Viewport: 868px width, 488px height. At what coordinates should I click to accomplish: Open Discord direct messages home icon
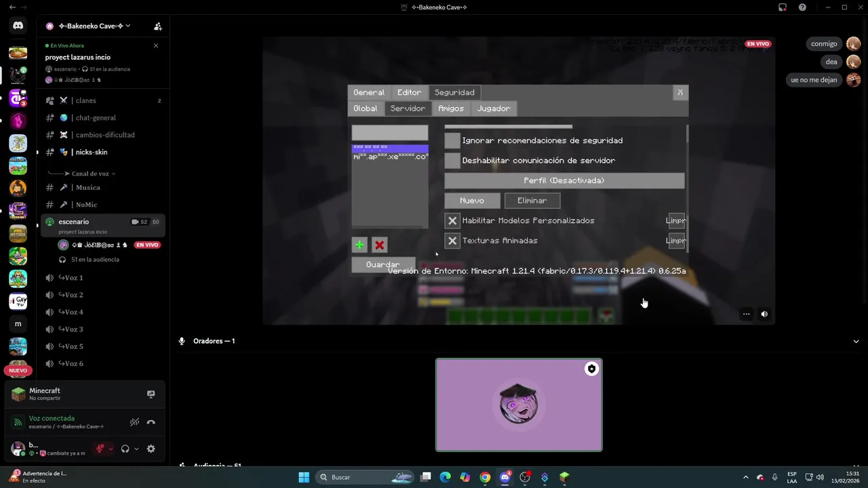click(x=18, y=26)
